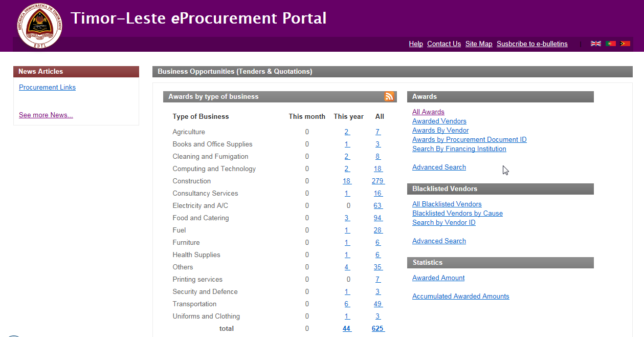Go to Contact Us
Screen dimensions: 644x337
[x=444, y=44]
